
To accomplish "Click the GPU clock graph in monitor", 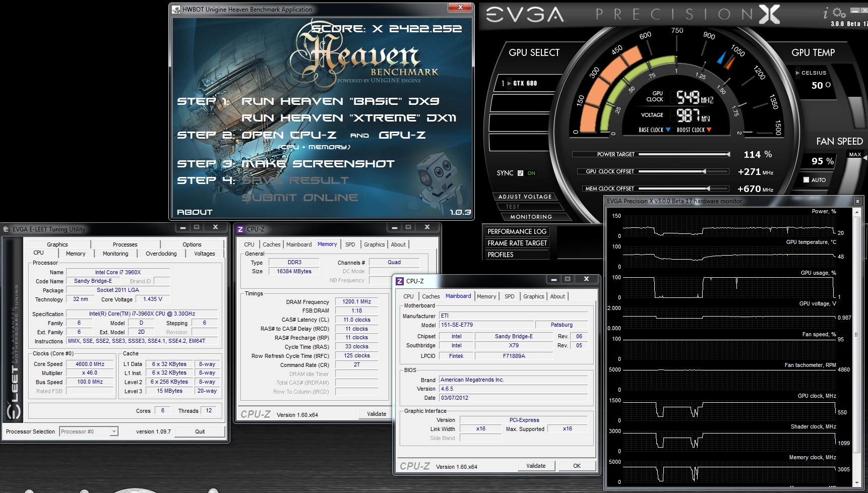I will (x=729, y=409).
